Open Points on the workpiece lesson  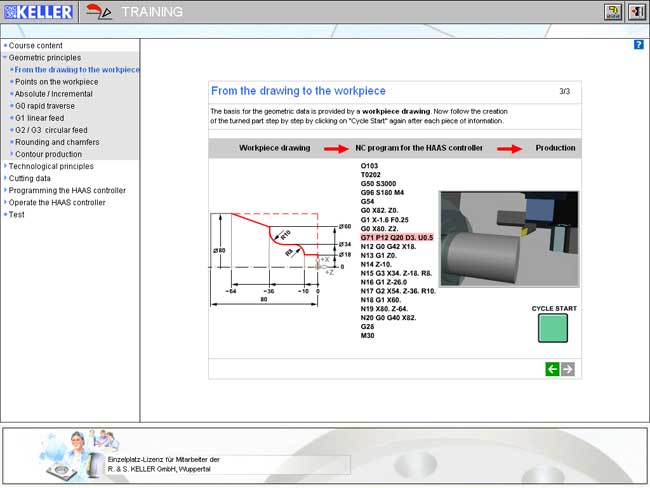(56, 82)
